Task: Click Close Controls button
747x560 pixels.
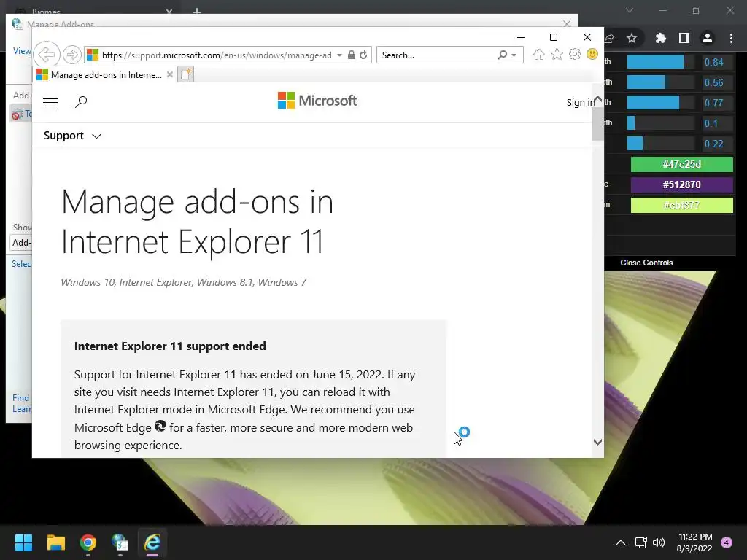Action: click(646, 262)
